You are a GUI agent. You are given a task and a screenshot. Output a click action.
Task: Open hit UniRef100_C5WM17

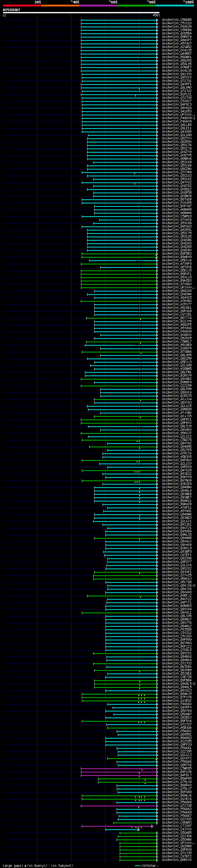[x=177, y=341]
